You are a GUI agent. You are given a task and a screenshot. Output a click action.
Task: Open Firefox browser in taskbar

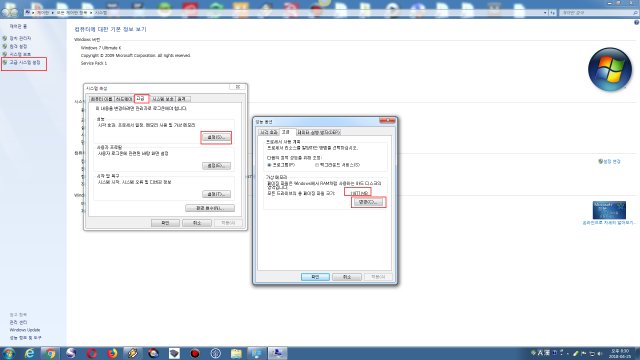tap(112, 353)
